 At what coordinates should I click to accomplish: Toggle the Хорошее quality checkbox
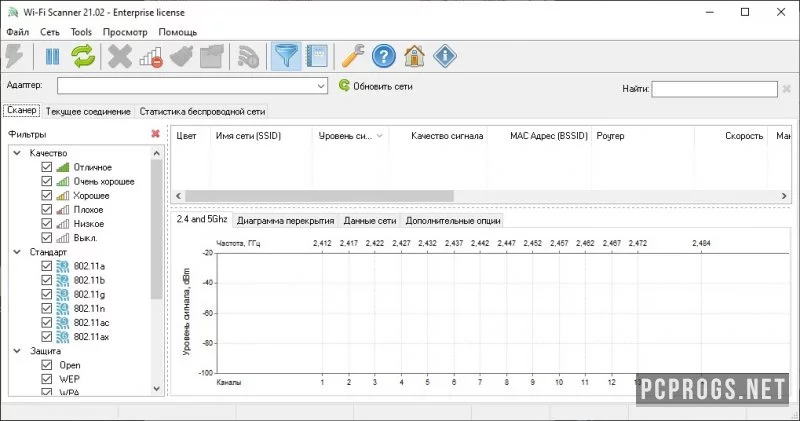(x=46, y=195)
